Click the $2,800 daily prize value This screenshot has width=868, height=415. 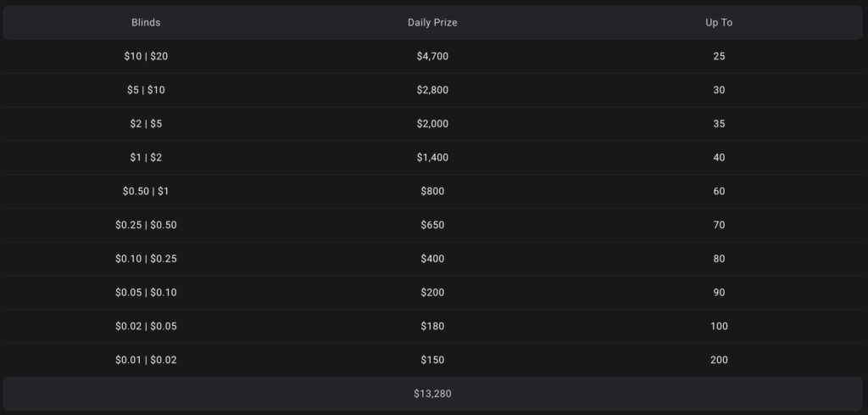click(x=432, y=90)
